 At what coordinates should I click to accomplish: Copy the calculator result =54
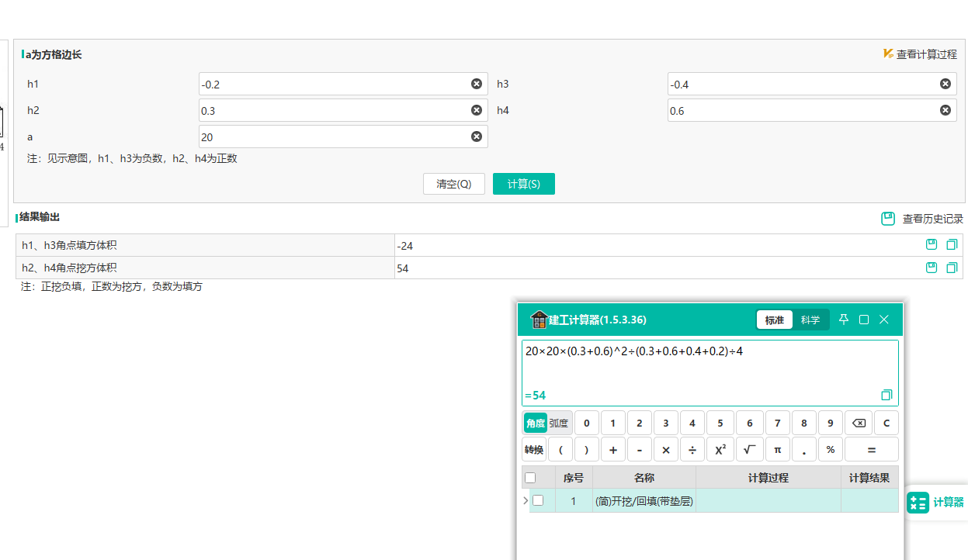(x=886, y=395)
